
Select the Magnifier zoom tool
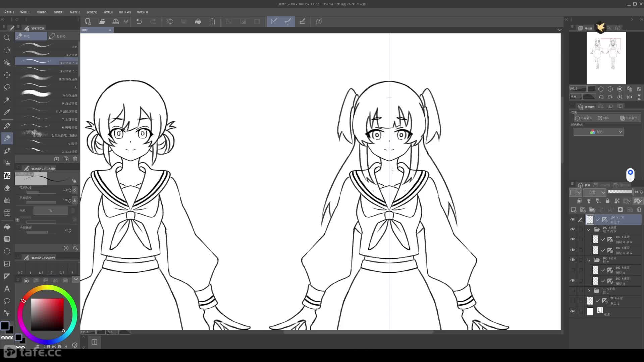7,38
